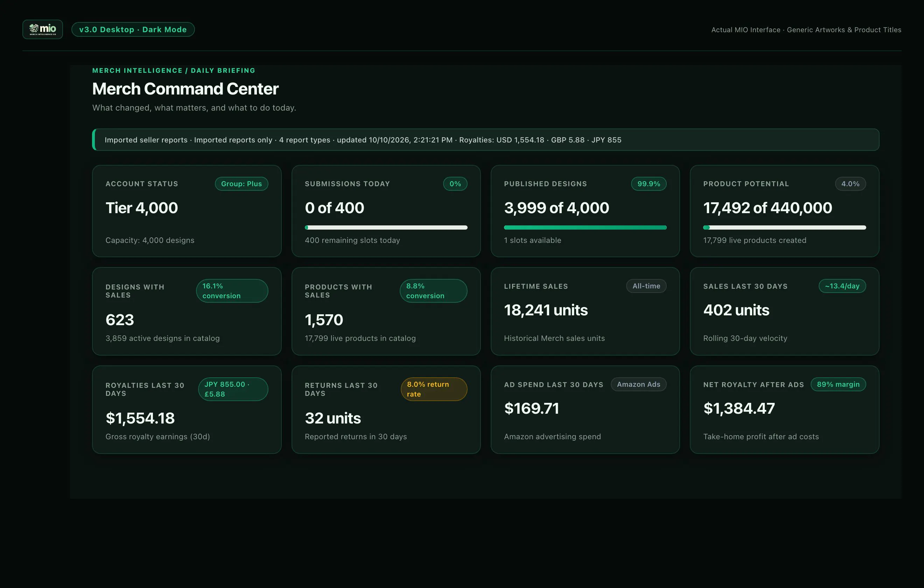Screen dimensions: 924x588
Task: Click the 16.1% conversion badge
Action: 232,291
